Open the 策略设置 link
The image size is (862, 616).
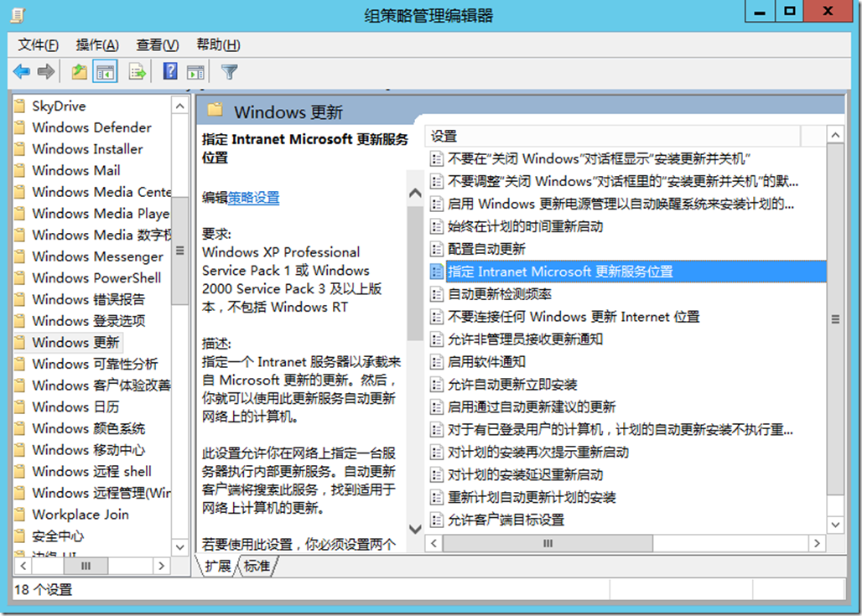pos(253,197)
